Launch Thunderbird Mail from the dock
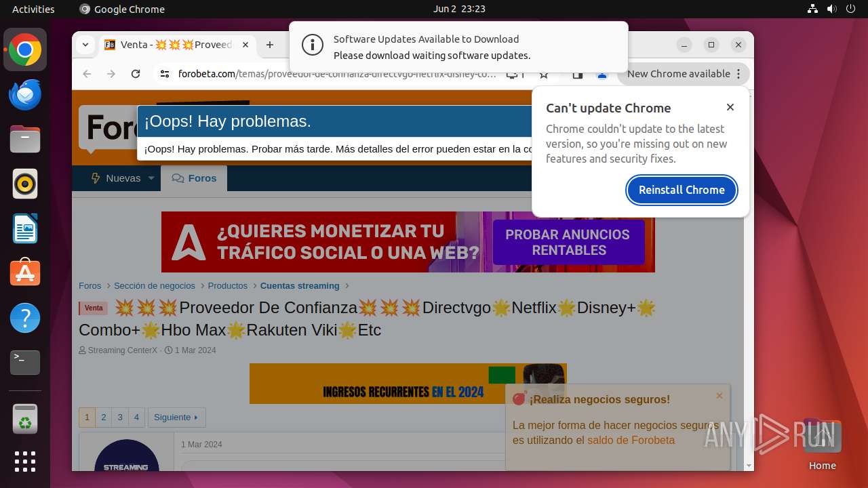The width and height of the screenshot is (868, 488). click(x=25, y=94)
